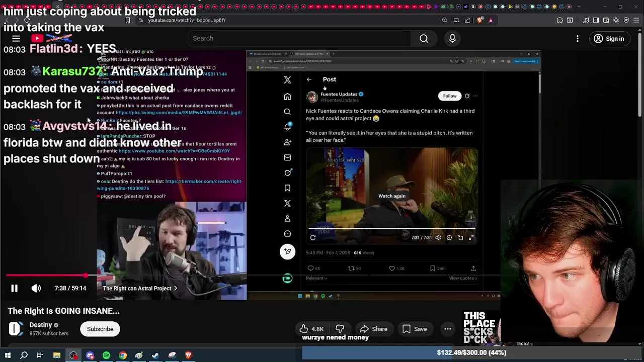Click the X sidebar messages envelope
The width and height of the screenshot is (644, 362).
click(287, 157)
